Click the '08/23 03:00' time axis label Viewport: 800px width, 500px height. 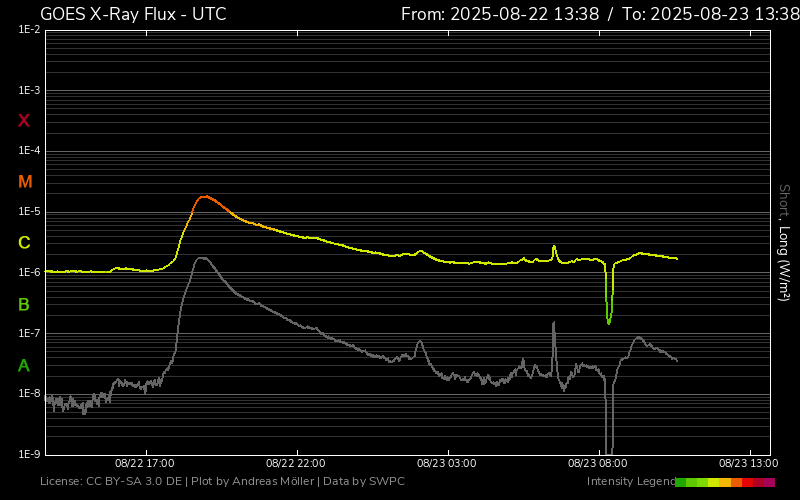tap(447, 463)
